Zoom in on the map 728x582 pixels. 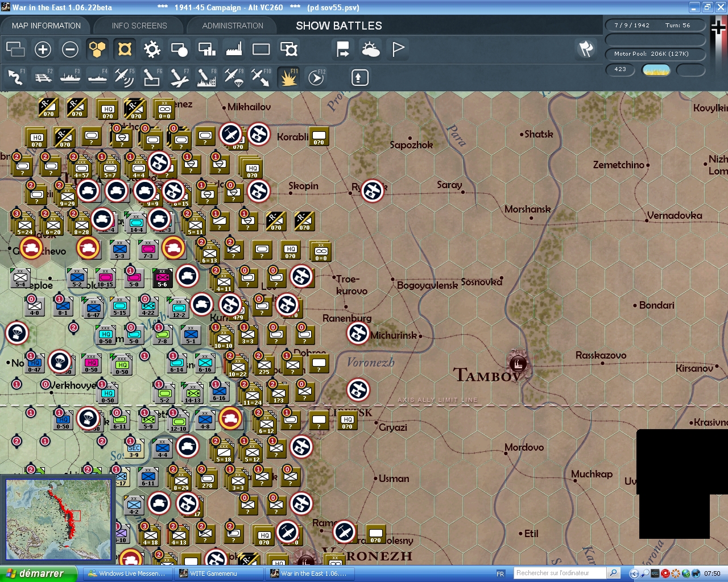[x=43, y=49]
